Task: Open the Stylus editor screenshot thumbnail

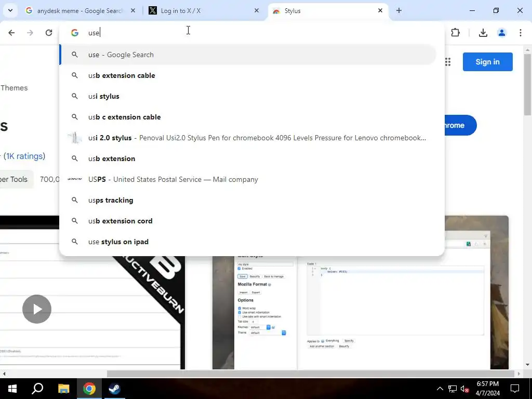Action: [x=361, y=312]
